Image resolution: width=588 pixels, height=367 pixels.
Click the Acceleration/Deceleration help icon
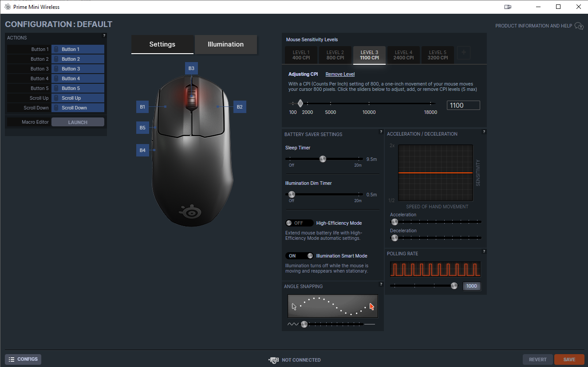(x=484, y=132)
